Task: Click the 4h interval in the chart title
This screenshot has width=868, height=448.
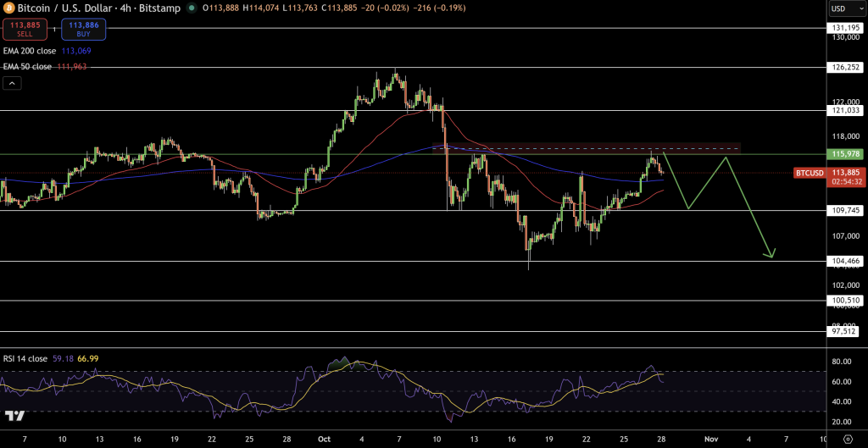Action: coord(126,8)
